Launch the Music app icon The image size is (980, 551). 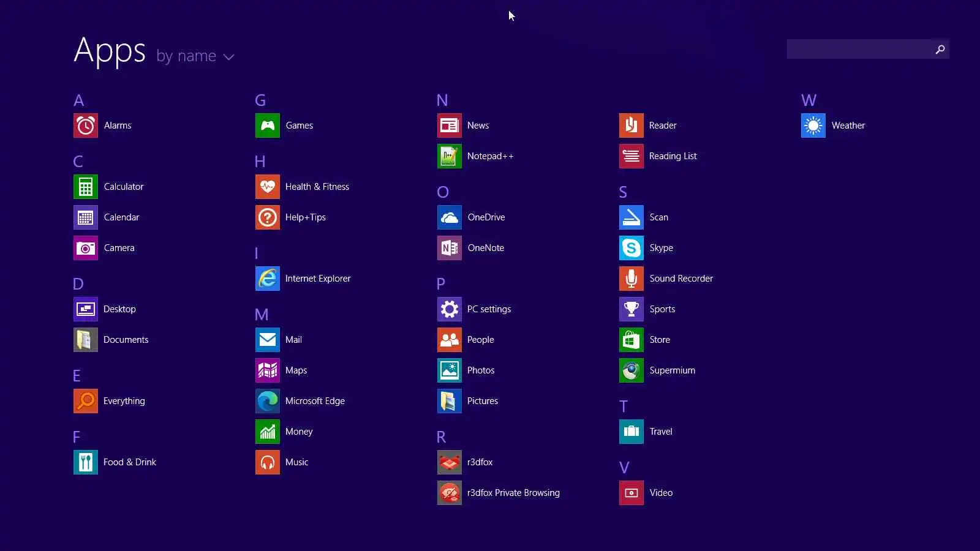pos(268,462)
